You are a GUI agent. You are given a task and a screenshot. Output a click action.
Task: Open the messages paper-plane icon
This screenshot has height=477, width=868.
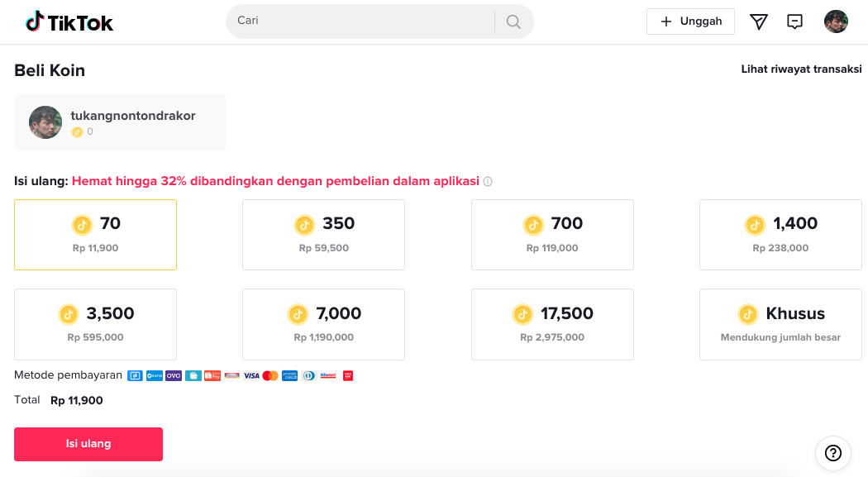pos(758,21)
